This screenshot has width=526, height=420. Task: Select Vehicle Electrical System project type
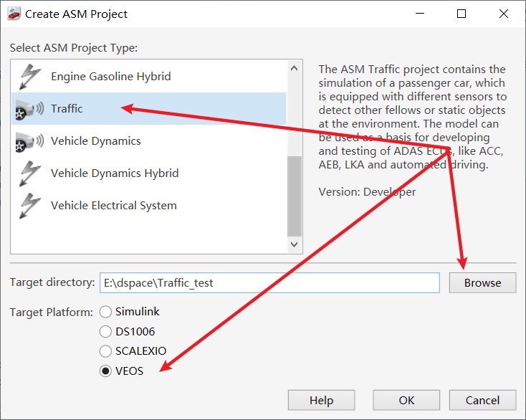pos(148,205)
